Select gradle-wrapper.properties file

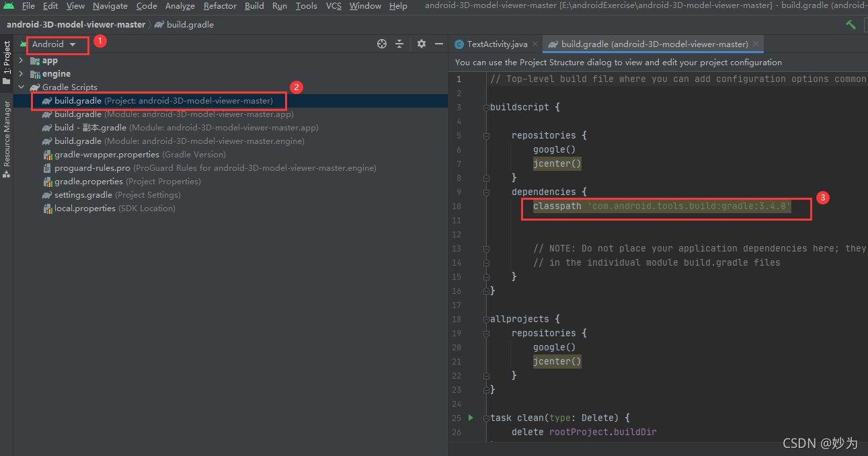click(x=134, y=155)
